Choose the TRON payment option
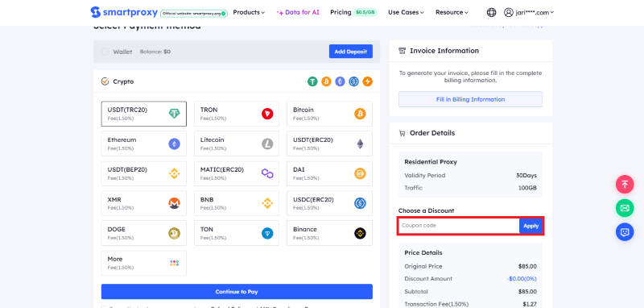Image resolution: width=644 pixels, height=308 pixels. [237, 114]
